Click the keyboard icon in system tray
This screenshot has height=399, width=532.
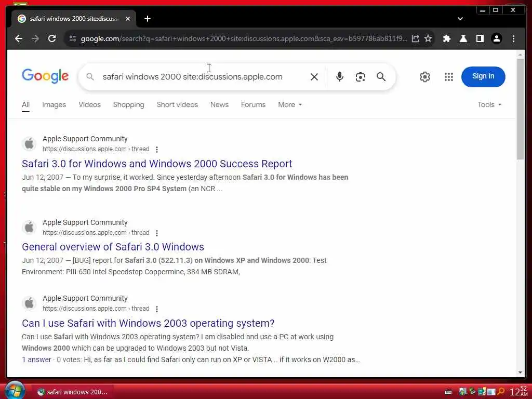[448, 392]
